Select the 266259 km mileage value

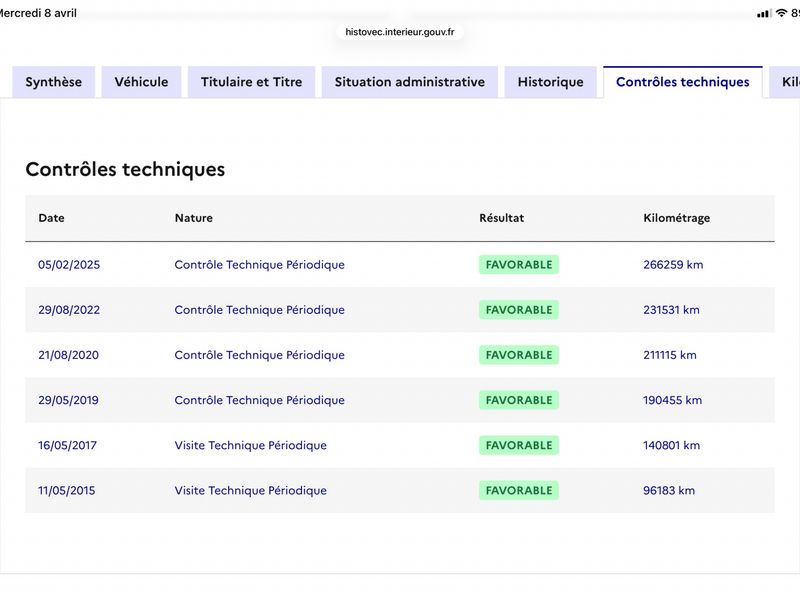(673, 265)
